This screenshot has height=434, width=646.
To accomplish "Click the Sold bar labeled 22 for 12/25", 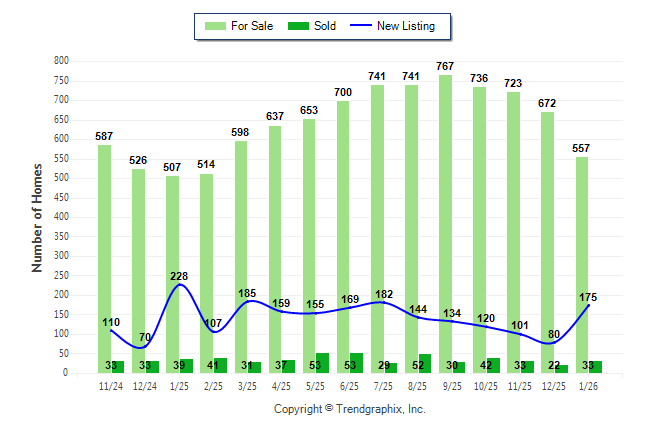I will click(561, 369).
